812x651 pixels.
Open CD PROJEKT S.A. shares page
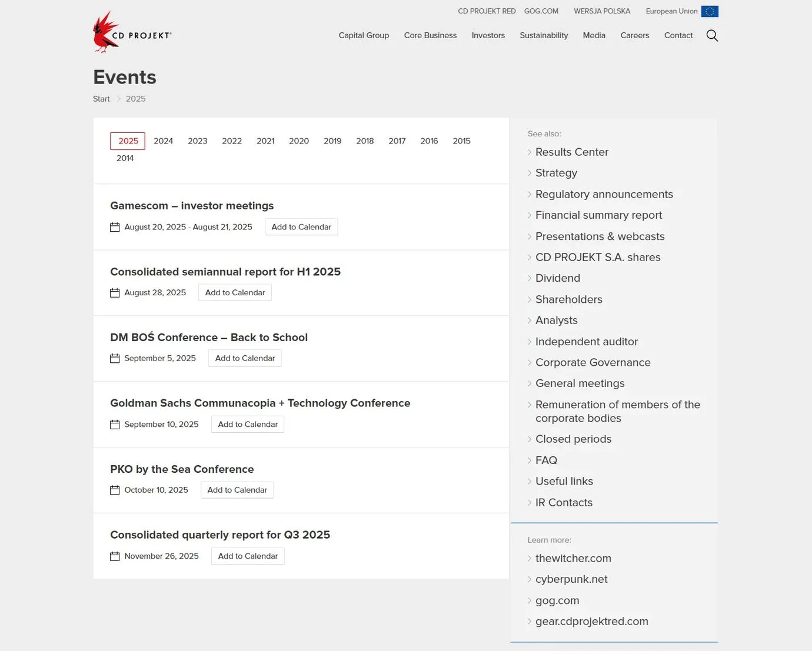click(x=598, y=258)
